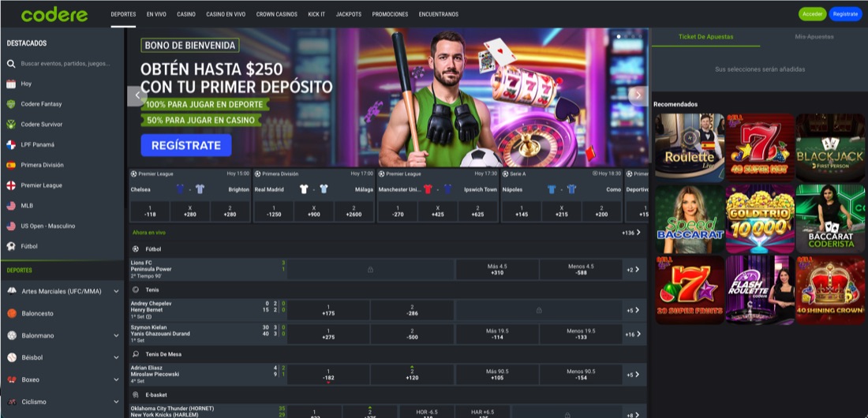Select Fútbol soccer ball icon in Destacados
The image size is (868, 418).
(x=10, y=246)
